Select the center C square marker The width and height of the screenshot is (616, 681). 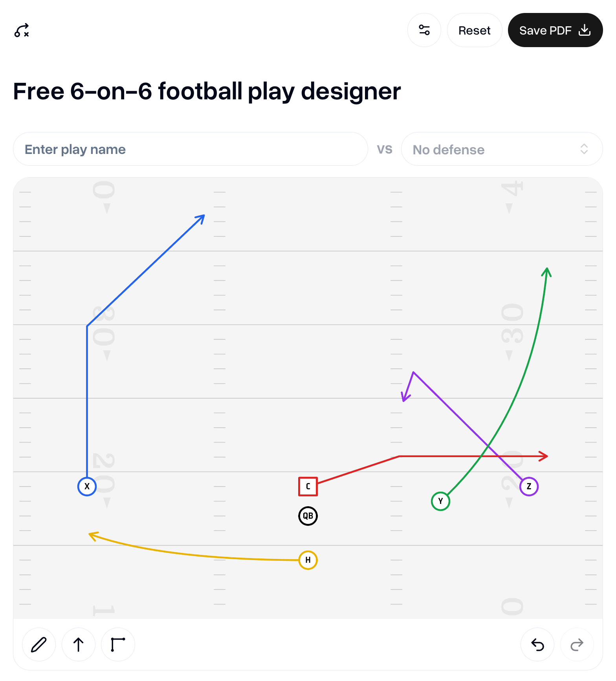point(308,486)
